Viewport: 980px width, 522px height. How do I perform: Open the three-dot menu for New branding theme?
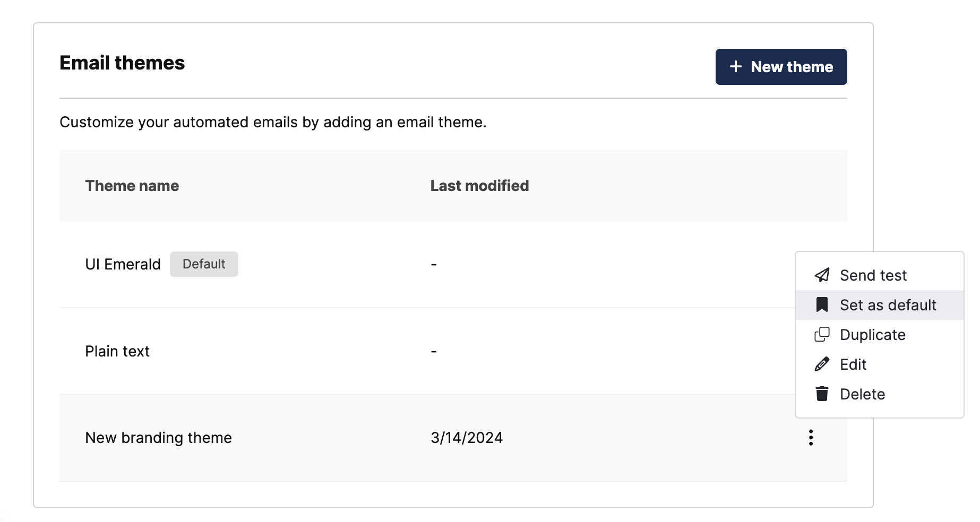tap(811, 438)
